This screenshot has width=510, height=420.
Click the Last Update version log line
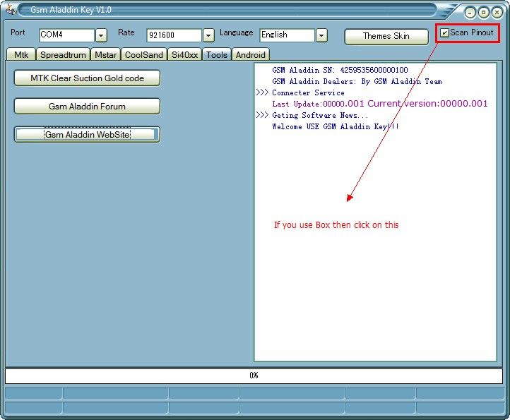point(380,104)
